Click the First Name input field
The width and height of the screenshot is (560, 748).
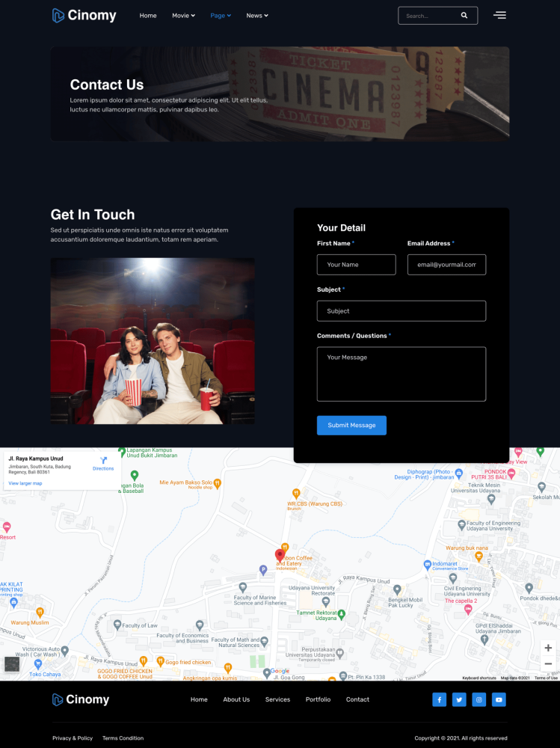[x=356, y=264]
